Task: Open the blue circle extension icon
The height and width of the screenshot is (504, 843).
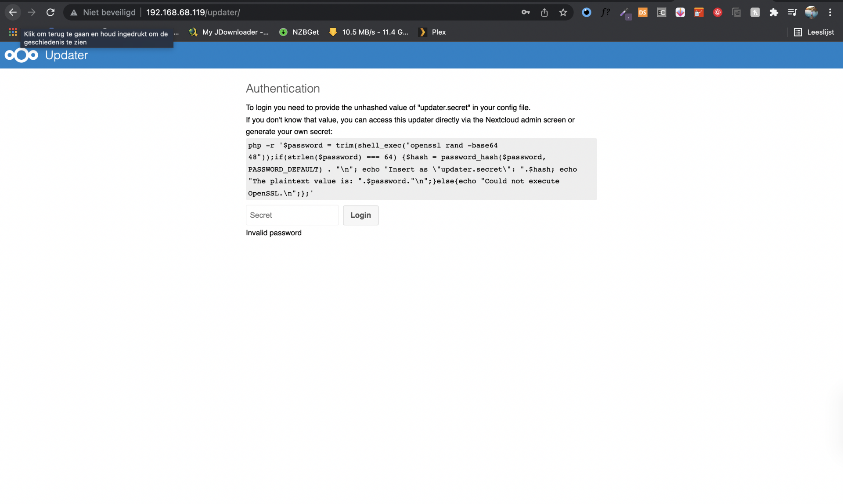Action: [587, 12]
